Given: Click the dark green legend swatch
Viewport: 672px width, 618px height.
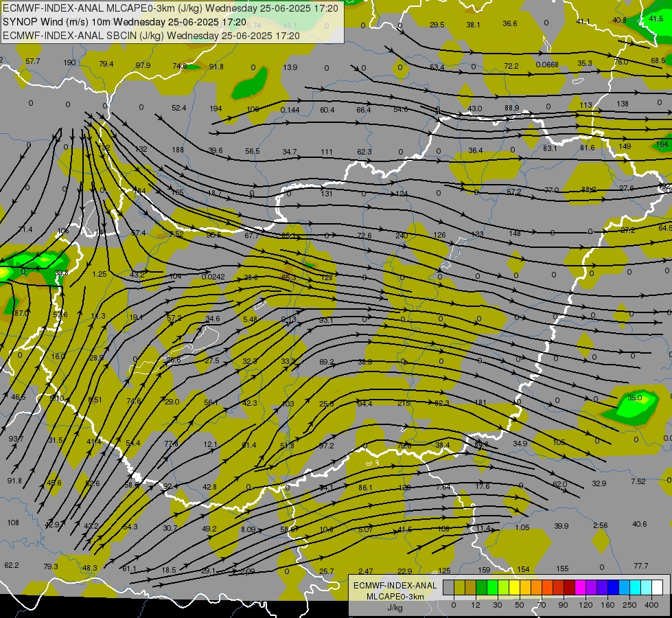Looking at the screenshot, I should coord(481,588).
